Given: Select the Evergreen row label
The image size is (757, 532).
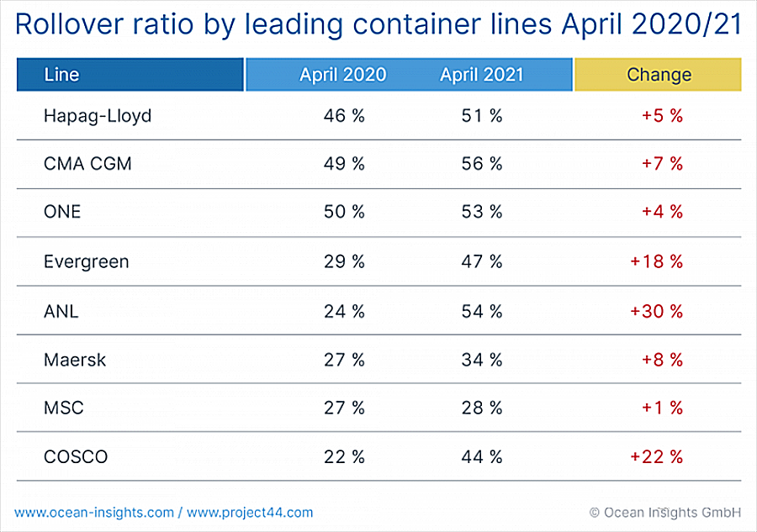Looking at the screenshot, I should (87, 262).
